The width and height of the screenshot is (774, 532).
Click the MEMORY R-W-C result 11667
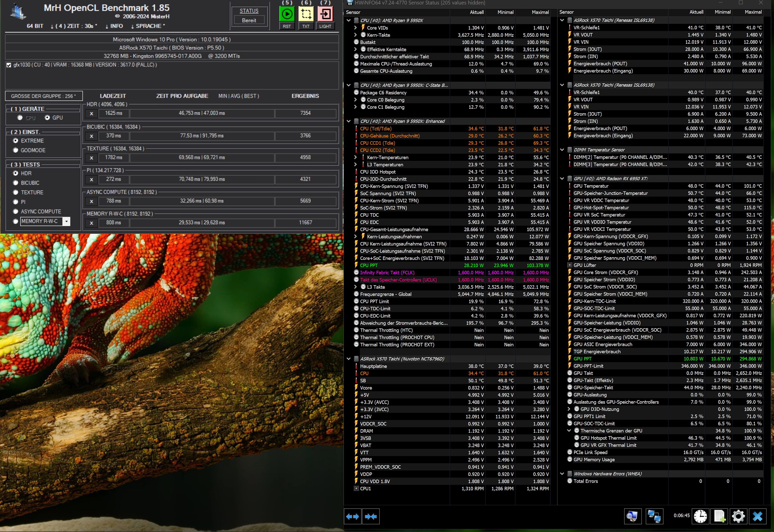305,223
